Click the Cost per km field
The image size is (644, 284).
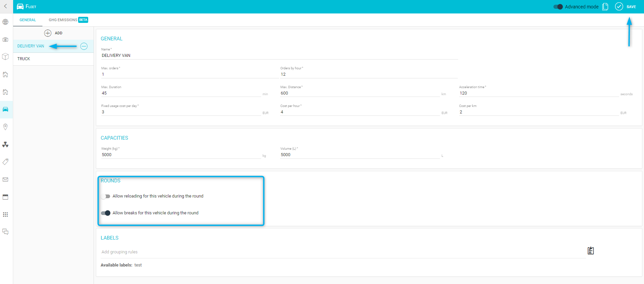coord(539,112)
